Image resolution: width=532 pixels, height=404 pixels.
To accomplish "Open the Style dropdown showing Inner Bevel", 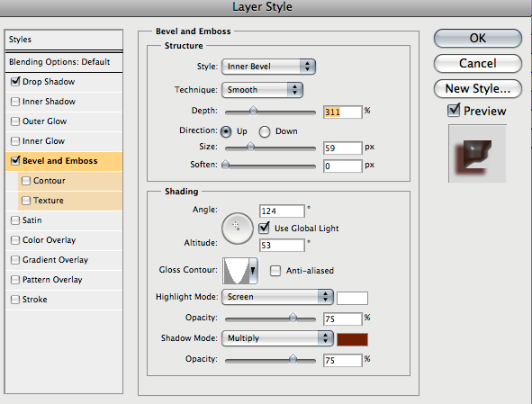I will pos(268,67).
